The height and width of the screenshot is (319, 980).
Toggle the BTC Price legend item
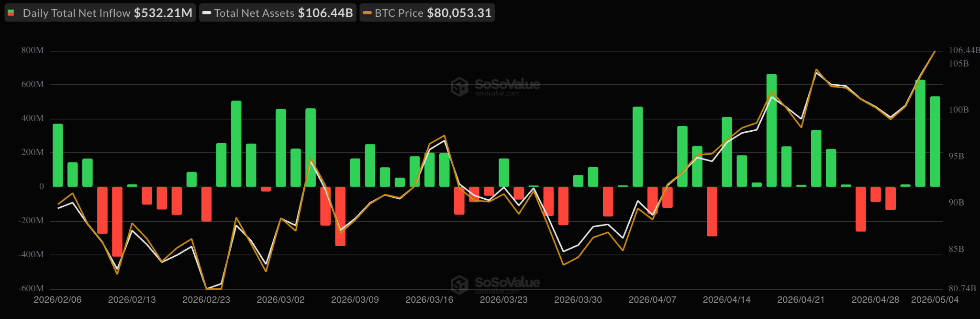click(427, 13)
